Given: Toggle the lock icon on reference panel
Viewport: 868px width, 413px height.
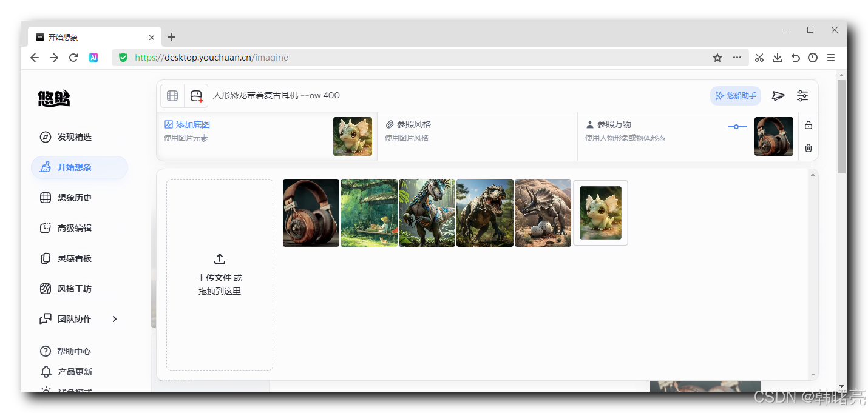Looking at the screenshot, I should 808,124.
